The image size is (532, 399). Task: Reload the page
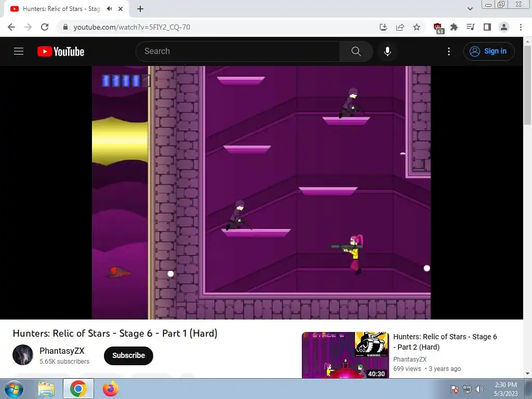(x=45, y=27)
